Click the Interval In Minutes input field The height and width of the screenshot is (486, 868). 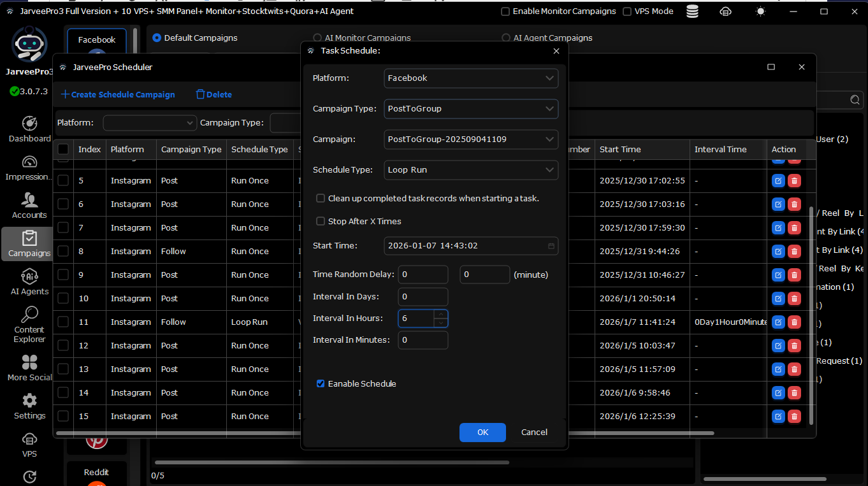pos(423,340)
